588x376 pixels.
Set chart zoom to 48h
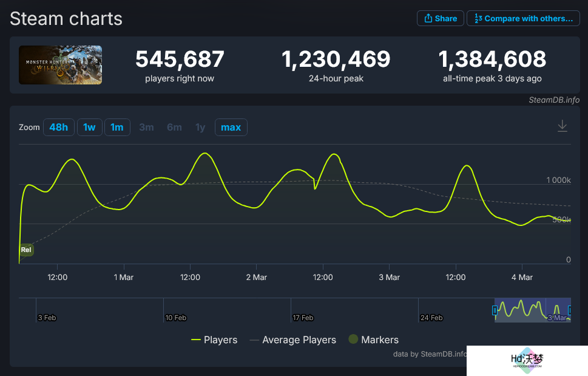click(x=59, y=127)
